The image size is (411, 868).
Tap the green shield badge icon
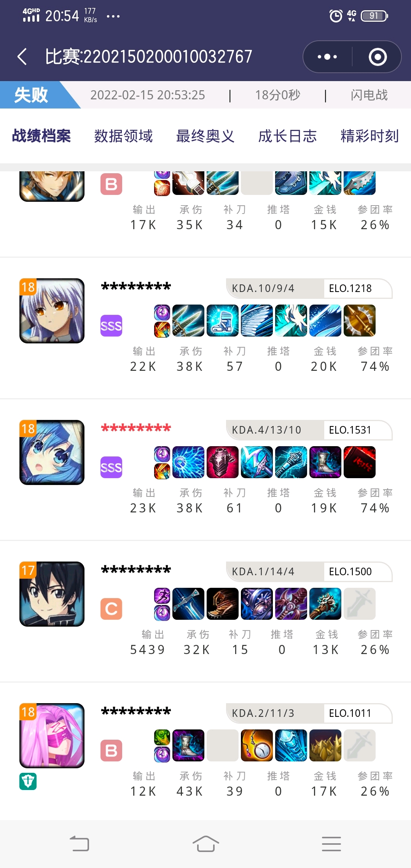click(28, 781)
